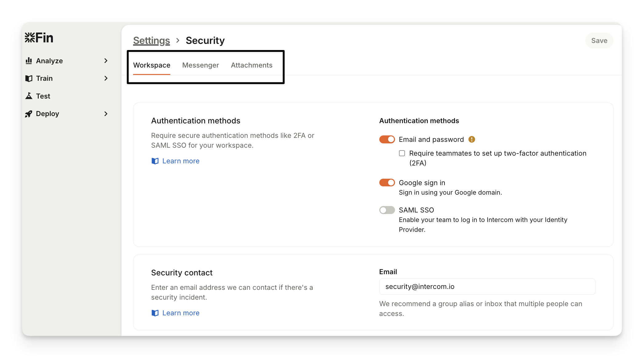This screenshot has width=644, height=358.
Task: Click book icon in Authentication methods section
Action: pyautogui.click(x=155, y=161)
